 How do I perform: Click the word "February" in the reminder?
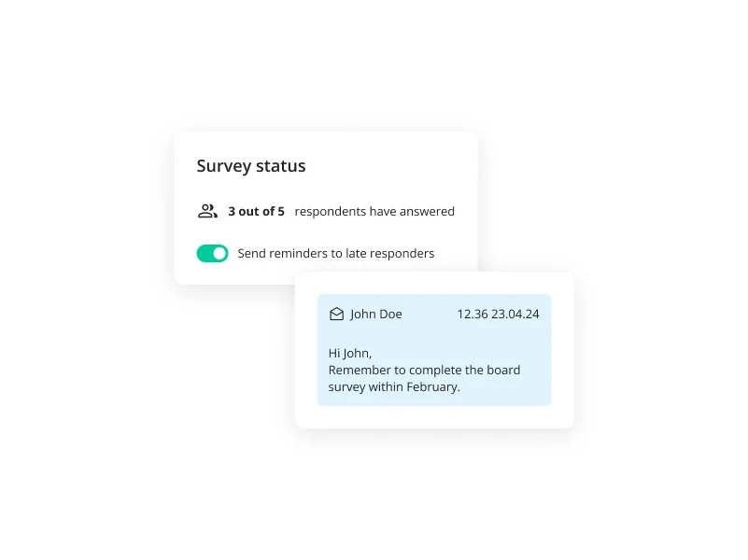coord(433,386)
